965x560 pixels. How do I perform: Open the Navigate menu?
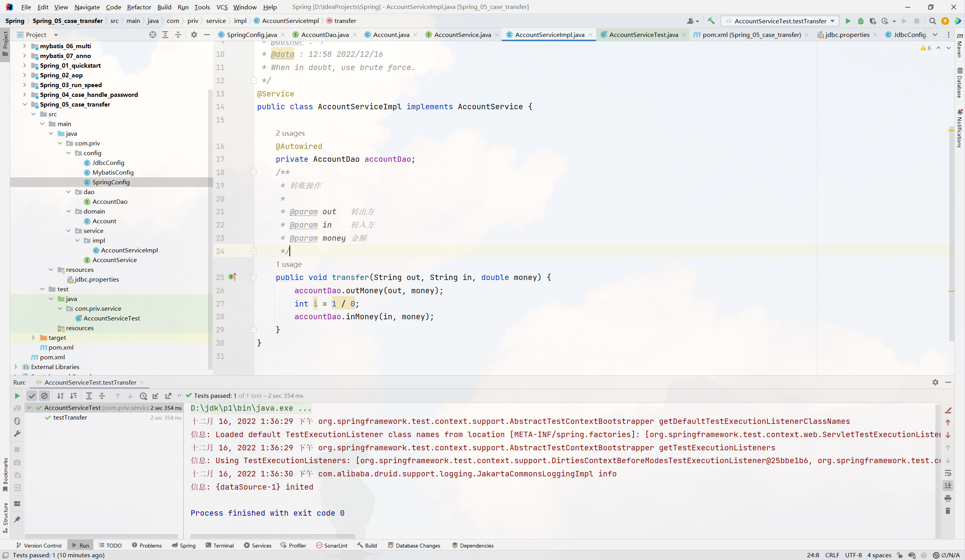click(87, 7)
